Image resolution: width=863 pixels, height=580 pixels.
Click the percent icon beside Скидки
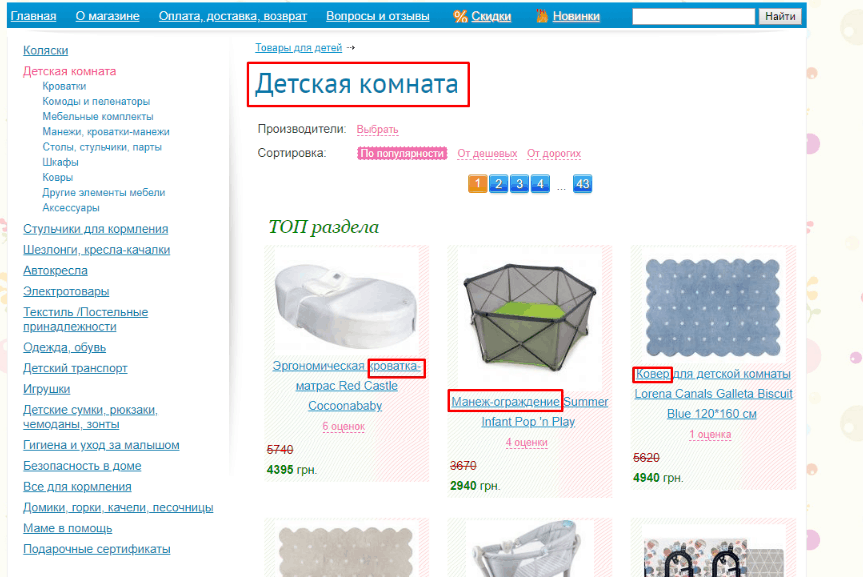click(460, 17)
